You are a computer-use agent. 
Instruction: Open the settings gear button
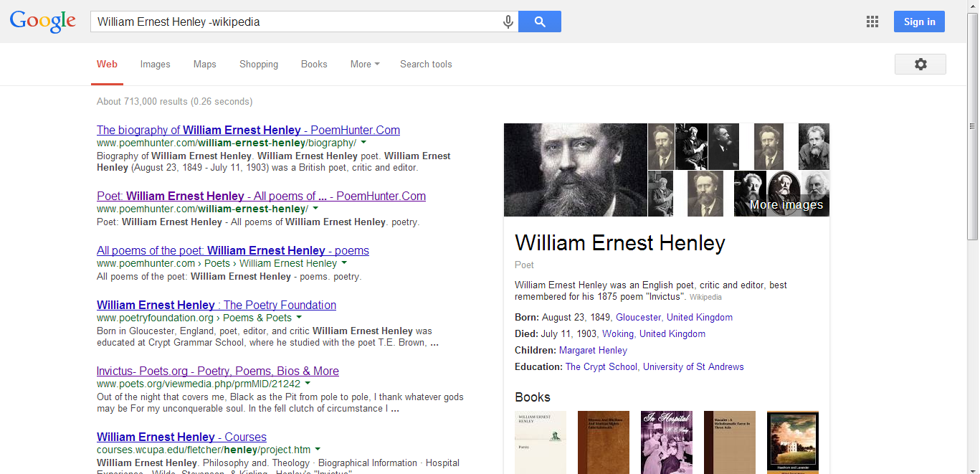tap(920, 65)
